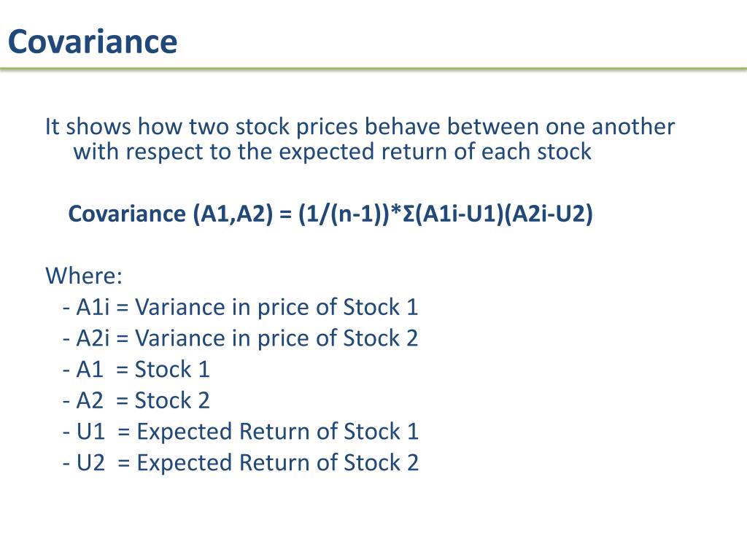
Task: Click the 'Where:' label
Action: pyautogui.click(x=84, y=276)
